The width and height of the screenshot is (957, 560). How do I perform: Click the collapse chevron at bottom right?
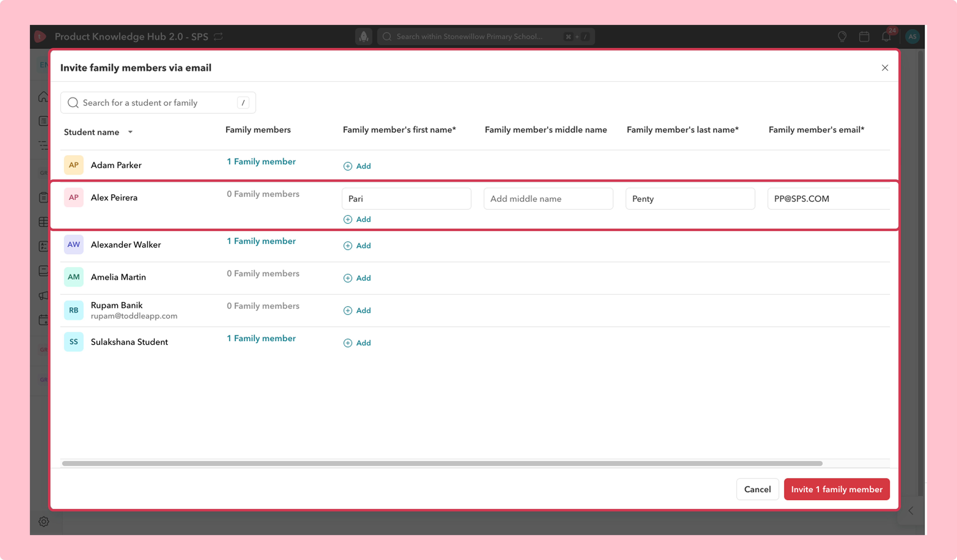point(911,511)
